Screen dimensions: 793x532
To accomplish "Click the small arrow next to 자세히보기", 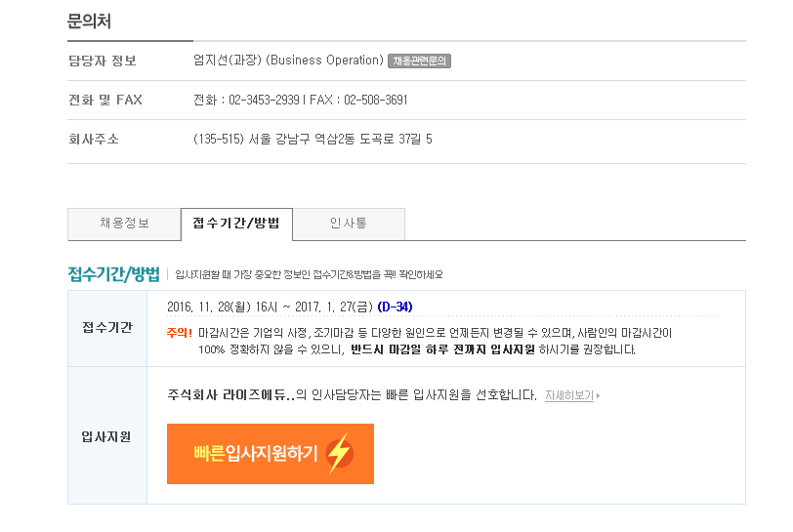I will tap(598, 396).
